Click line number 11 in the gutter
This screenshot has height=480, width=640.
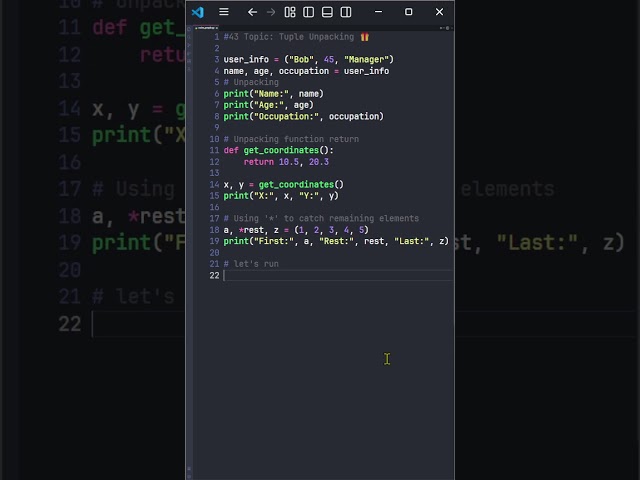214,150
